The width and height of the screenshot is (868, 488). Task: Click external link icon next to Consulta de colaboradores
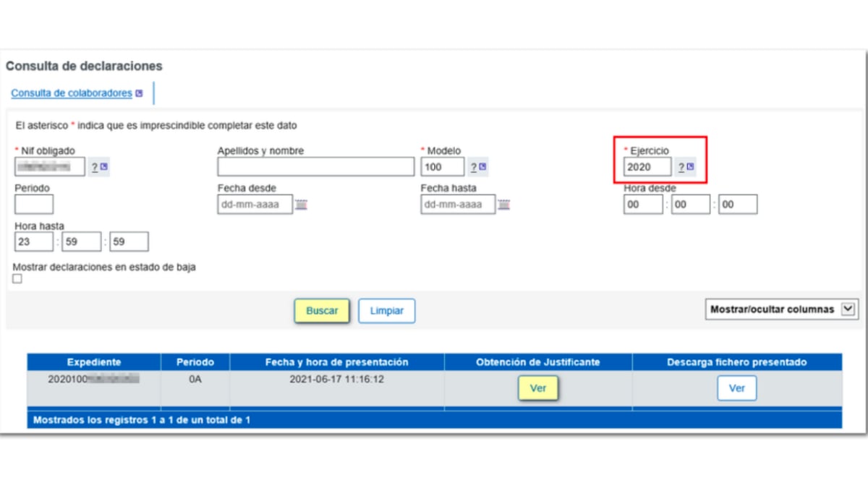[140, 93]
